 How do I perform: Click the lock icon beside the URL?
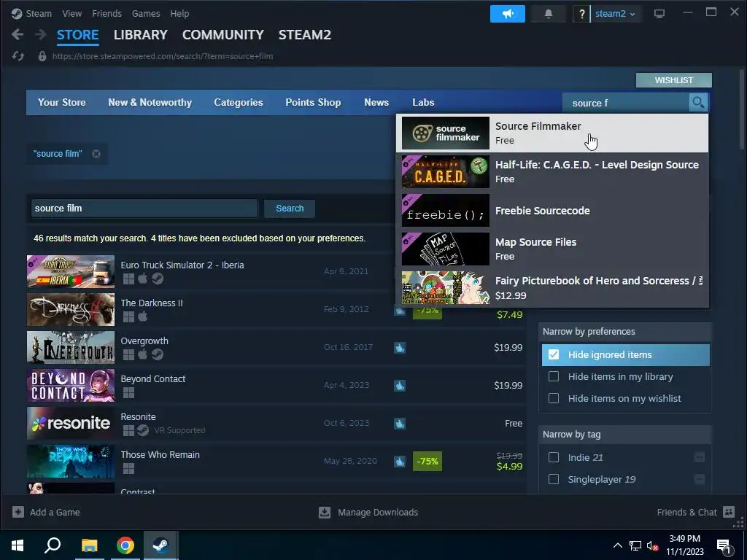42,56
